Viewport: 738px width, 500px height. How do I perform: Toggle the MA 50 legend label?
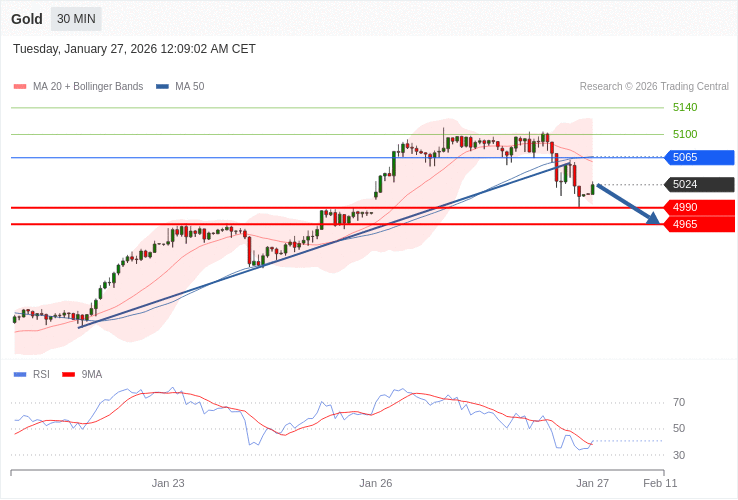(189, 87)
